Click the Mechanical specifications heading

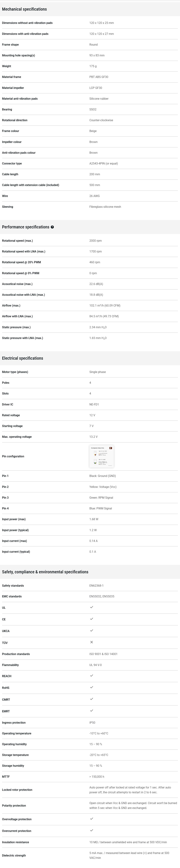24,9
